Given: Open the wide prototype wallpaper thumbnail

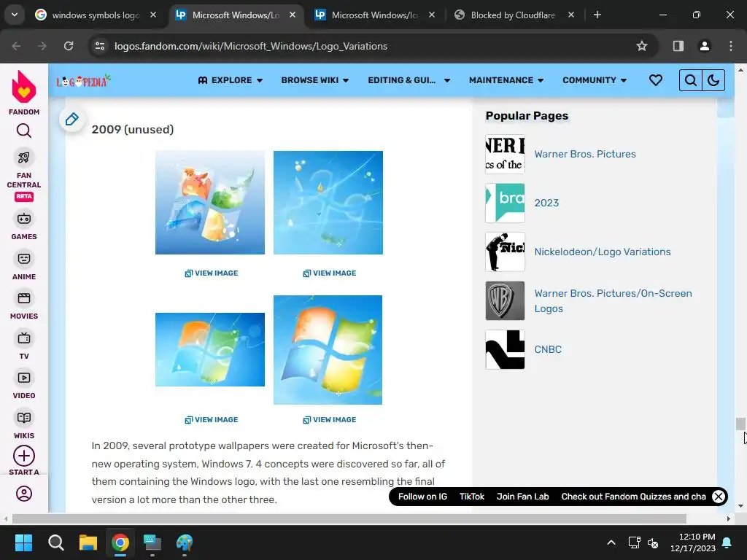Looking at the screenshot, I should 210,349.
